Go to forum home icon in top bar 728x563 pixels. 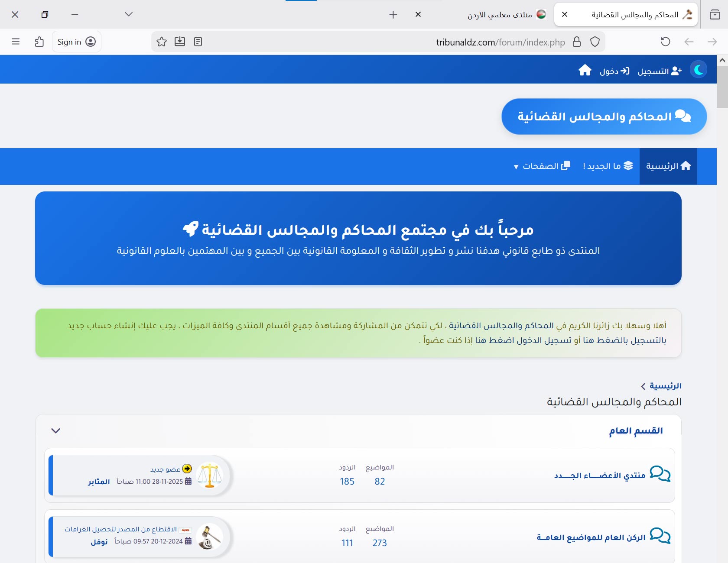(x=585, y=70)
